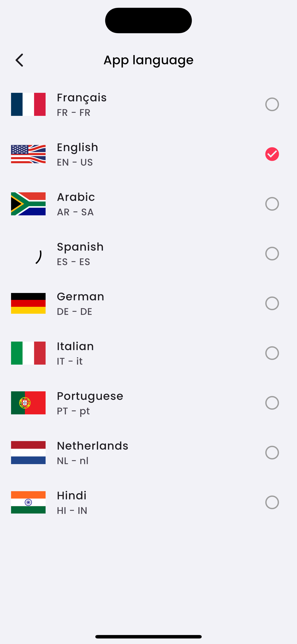Image resolution: width=297 pixels, height=644 pixels.
Task: Select the Portuguese language label
Action: pos(90,396)
